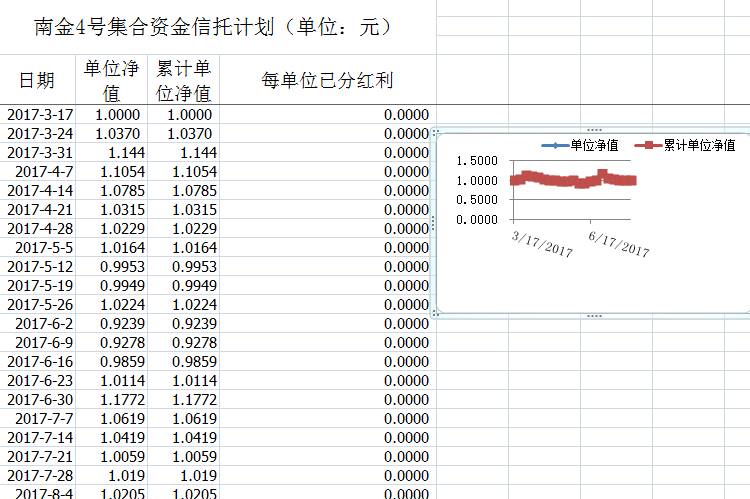Click the chart's top-center resize handle
This screenshot has width=750, height=499.
pyautogui.click(x=594, y=130)
